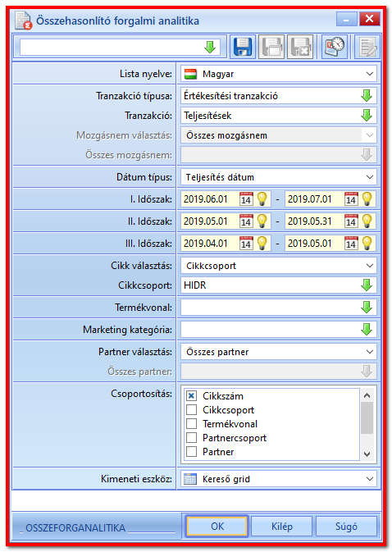Expand the Lista nyelve dropdown
Screen dimensions: 392x552
click(370, 74)
